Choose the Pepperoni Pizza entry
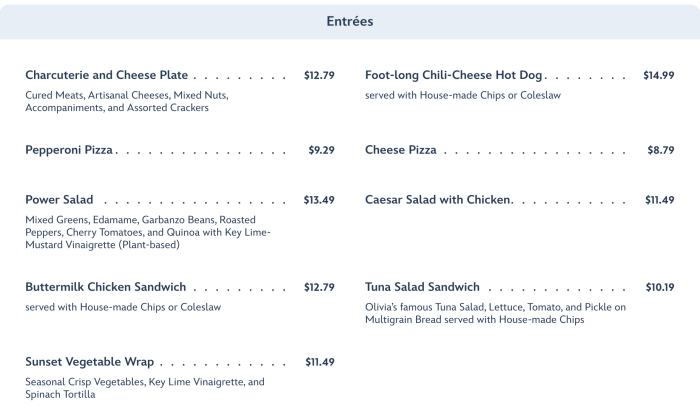 [69, 150]
